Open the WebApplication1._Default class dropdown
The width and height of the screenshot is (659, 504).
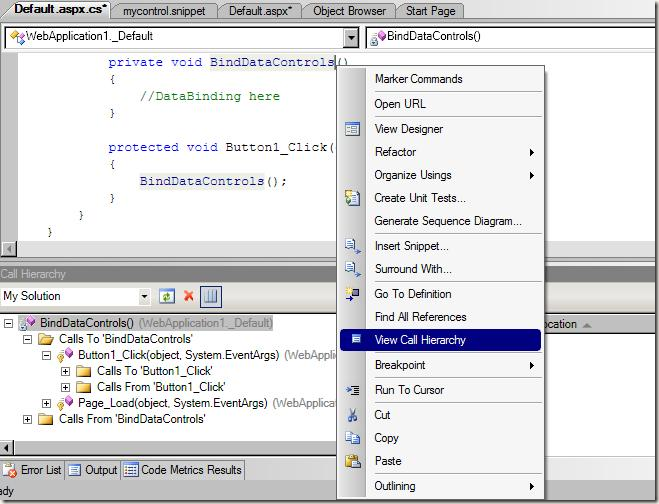click(350, 37)
